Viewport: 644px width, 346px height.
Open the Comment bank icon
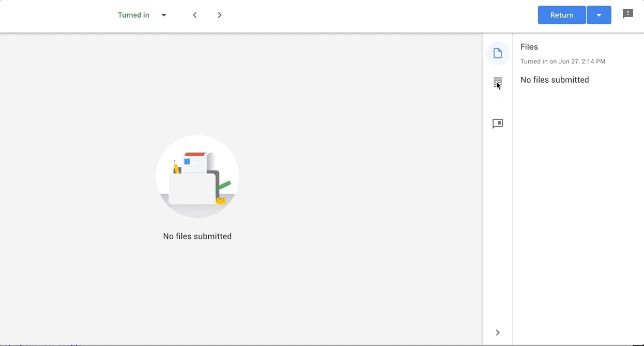[497, 124]
